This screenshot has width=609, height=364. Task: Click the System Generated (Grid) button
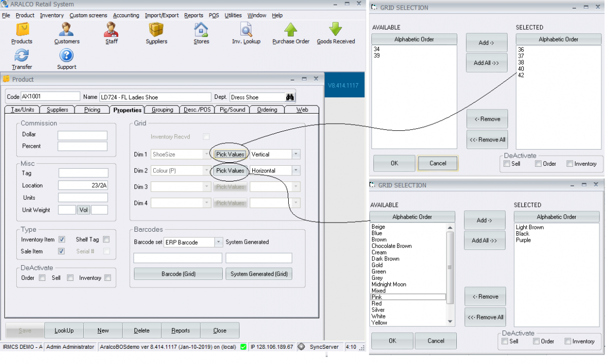[x=259, y=274]
